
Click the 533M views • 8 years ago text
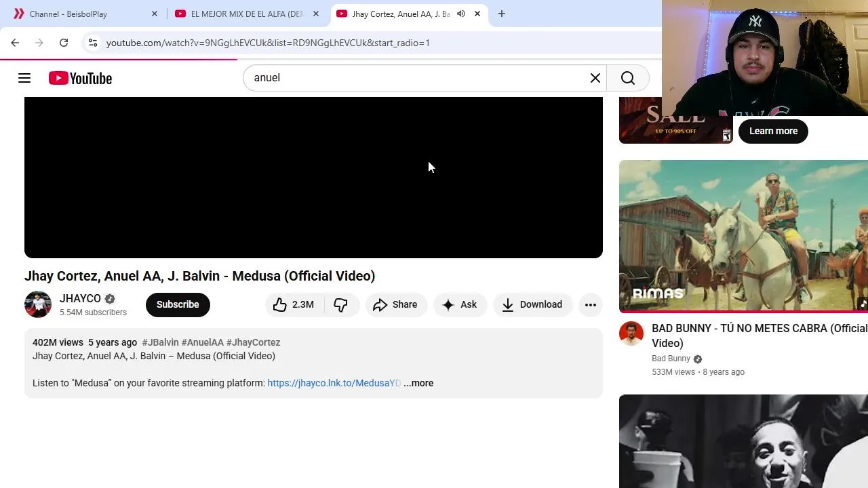click(698, 372)
